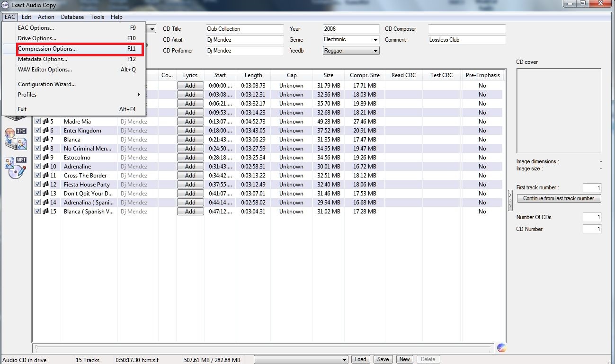Uncheck the track 10 Adrenaline checkbox
Screen dimensions: 615x364
coord(38,167)
